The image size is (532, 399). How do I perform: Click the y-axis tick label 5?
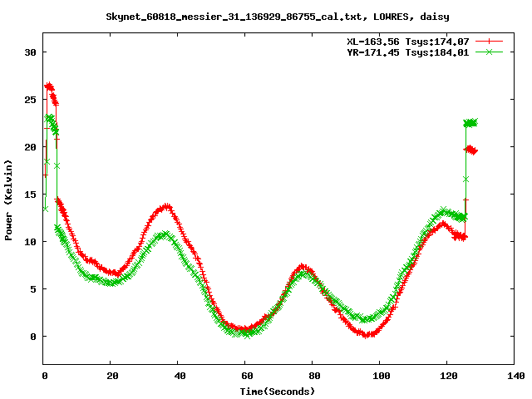pos(33,289)
